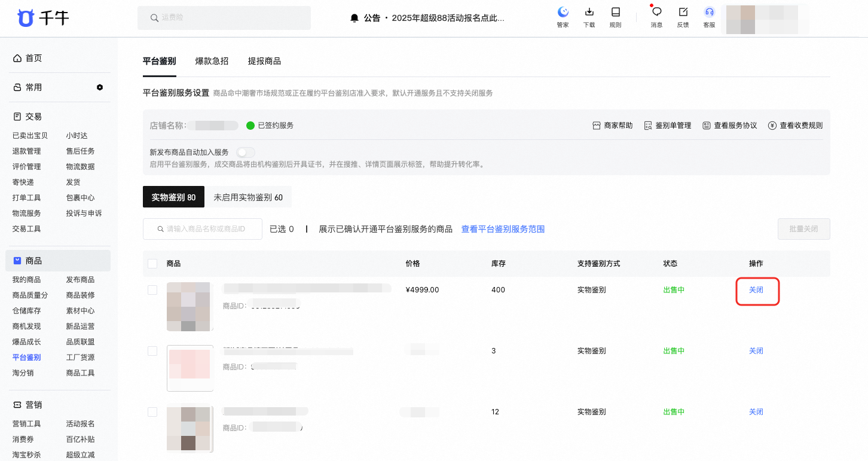Image resolution: width=868 pixels, height=461 pixels.
Task: Open 淘分销 in the sidebar
Action: point(23,373)
